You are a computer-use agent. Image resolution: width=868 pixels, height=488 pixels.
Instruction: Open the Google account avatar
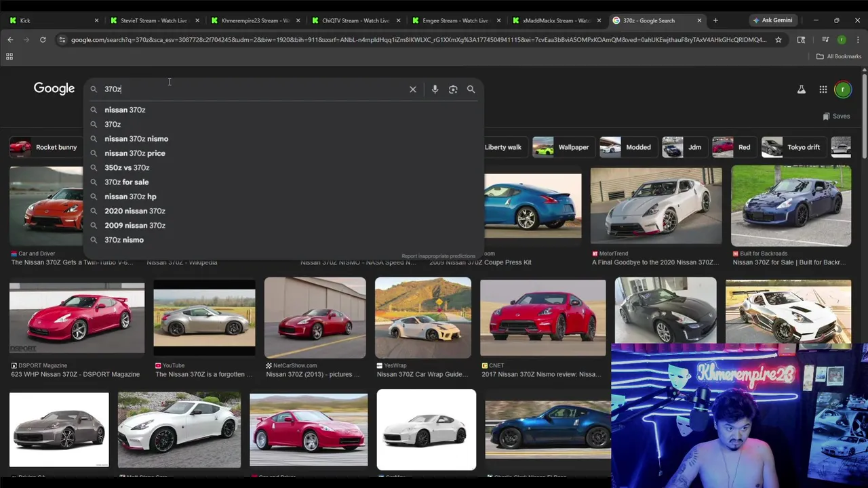click(843, 89)
